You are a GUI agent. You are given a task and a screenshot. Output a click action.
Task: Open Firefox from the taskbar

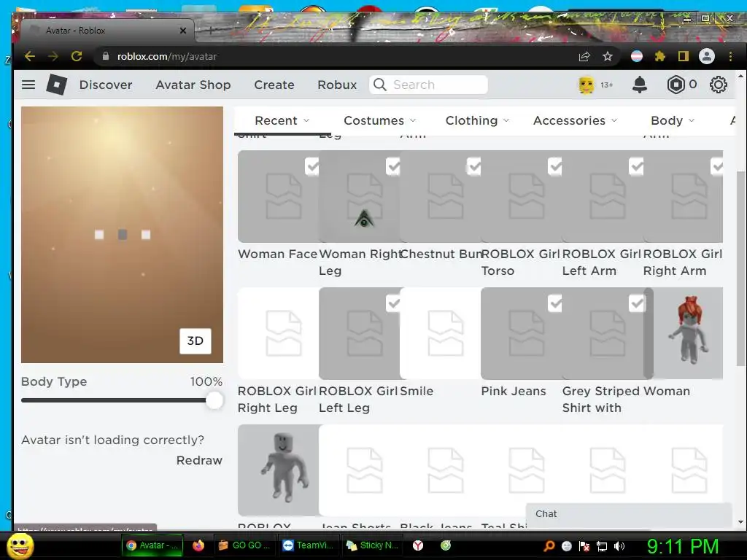[x=198, y=545]
